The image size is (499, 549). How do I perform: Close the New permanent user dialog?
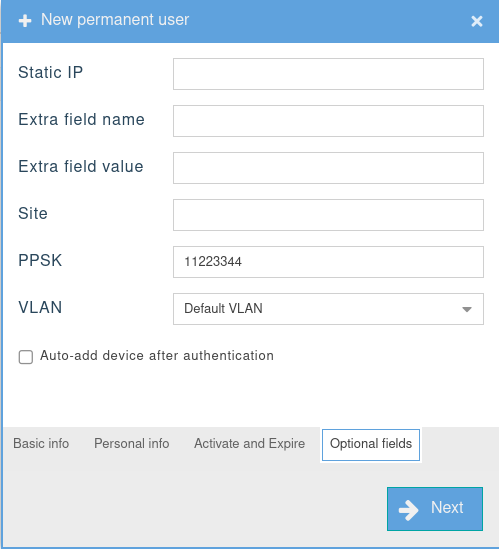pyautogui.click(x=477, y=21)
